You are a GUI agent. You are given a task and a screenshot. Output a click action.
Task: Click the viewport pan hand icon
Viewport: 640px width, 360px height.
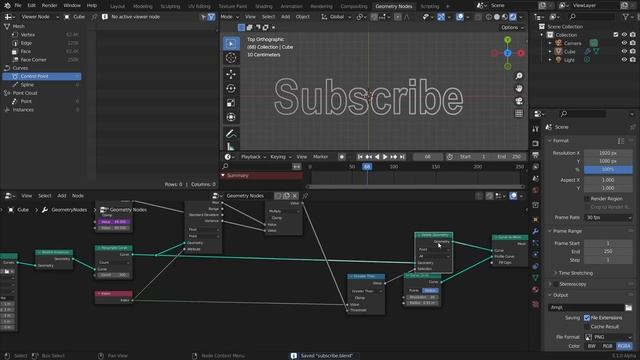519,89
